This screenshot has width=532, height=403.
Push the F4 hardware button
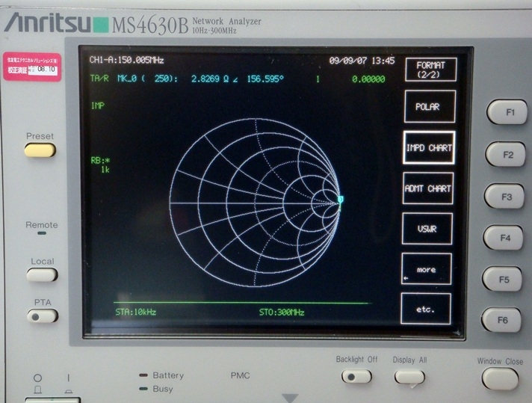[x=504, y=238]
